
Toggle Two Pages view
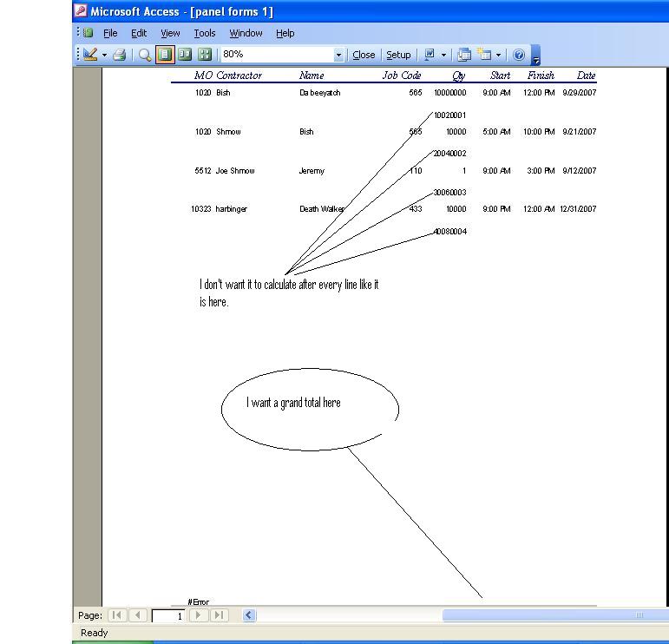[185, 54]
